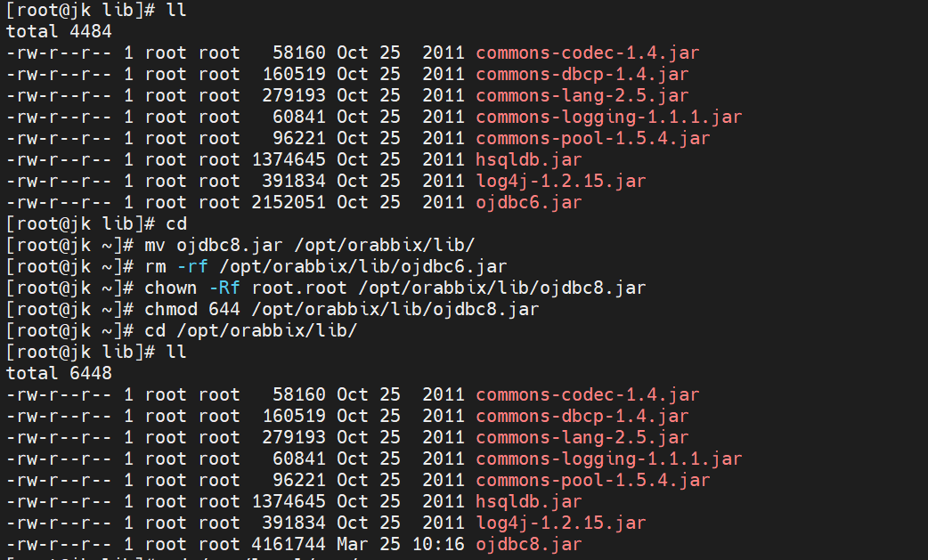Screen dimensions: 928x560
Task: Click commons-codec-1.4.jar in the first listing
Action: [587, 53]
